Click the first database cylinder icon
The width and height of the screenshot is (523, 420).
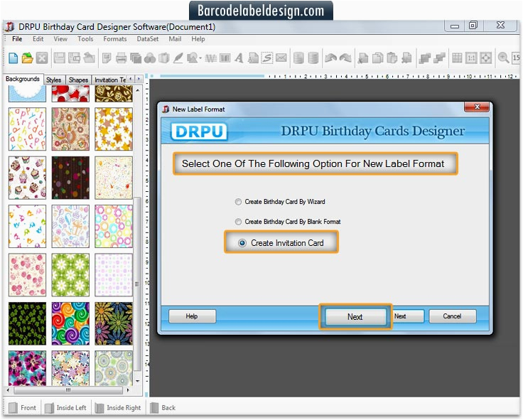pyautogui.click(x=298, y=58)
